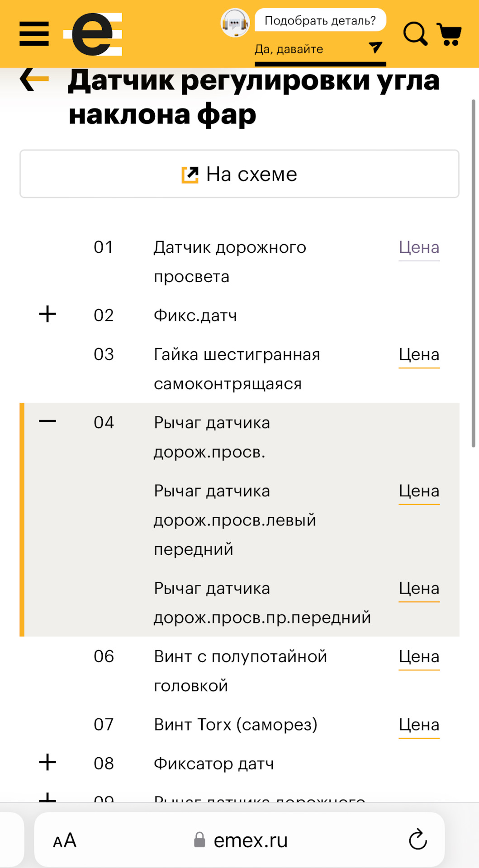
Task: Show price for left front sensor lever
Action: point(419,491)
